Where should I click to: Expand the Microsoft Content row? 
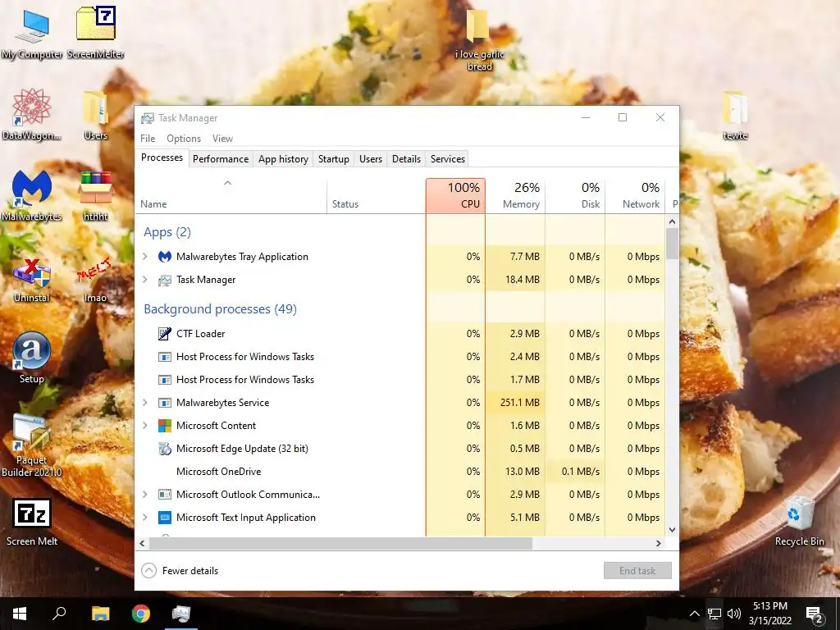[x=144, y=426]
